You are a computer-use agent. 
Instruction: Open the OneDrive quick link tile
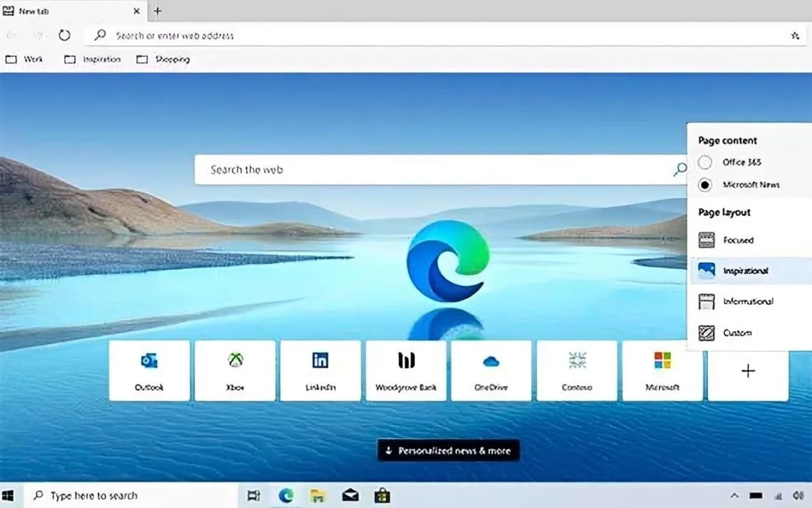pos(491,370)
